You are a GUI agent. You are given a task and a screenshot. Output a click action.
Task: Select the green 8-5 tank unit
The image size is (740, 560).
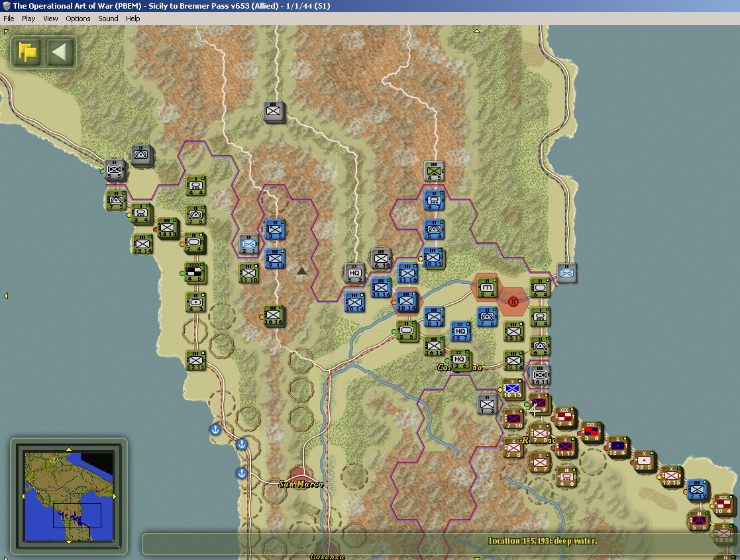pyautogui.click(x=407, y=331)
